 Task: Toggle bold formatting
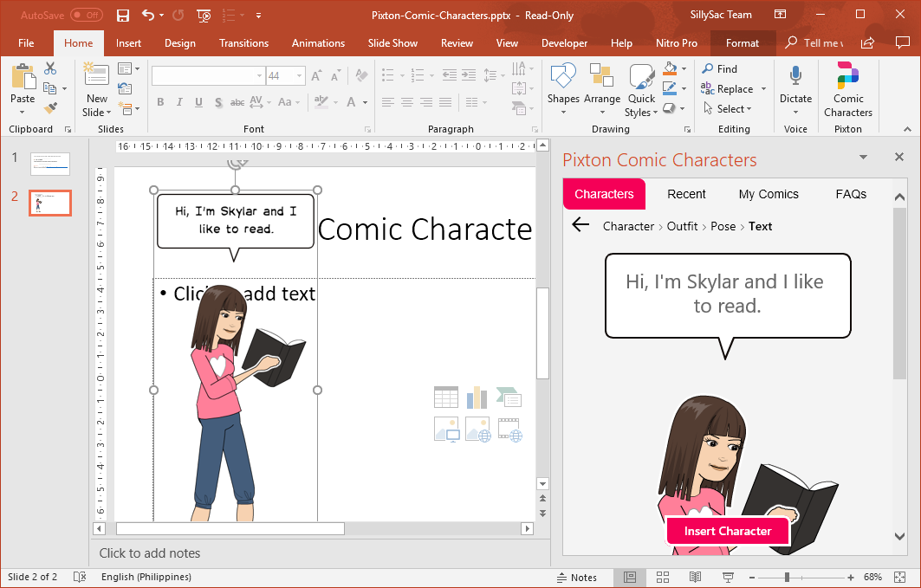coord(160,102)
